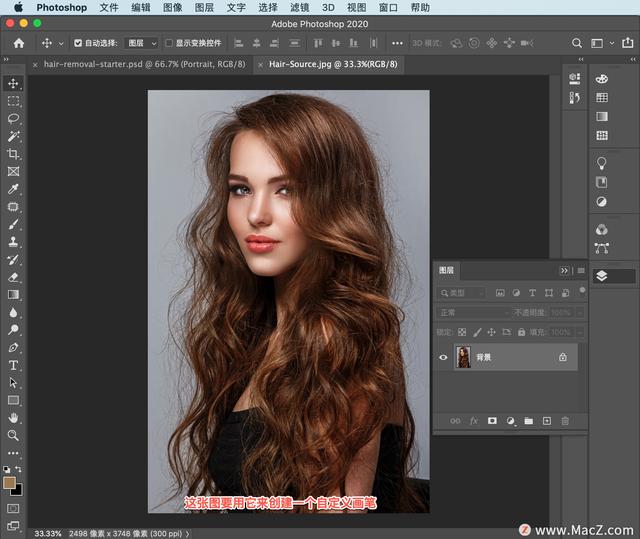Select the Eyedropper tool
The height and width of the screenshot is (539, 640).
pyautogui.click(x=14, y=189)
